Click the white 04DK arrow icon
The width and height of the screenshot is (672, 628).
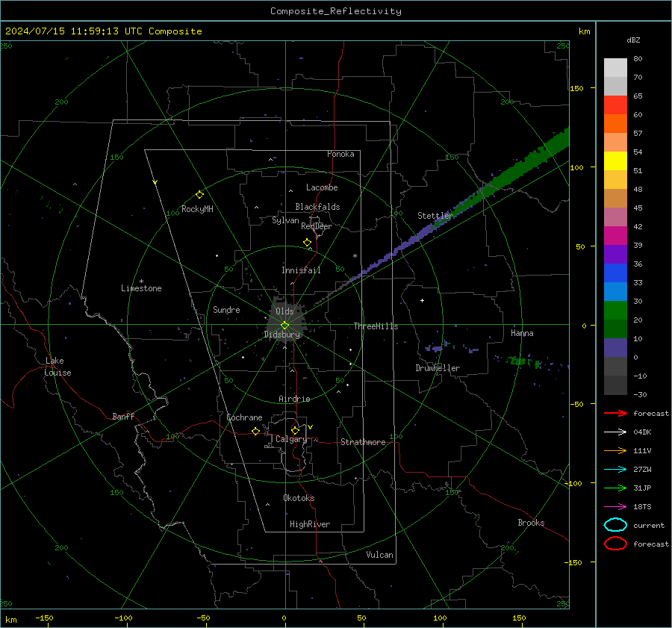click(615, 432)
